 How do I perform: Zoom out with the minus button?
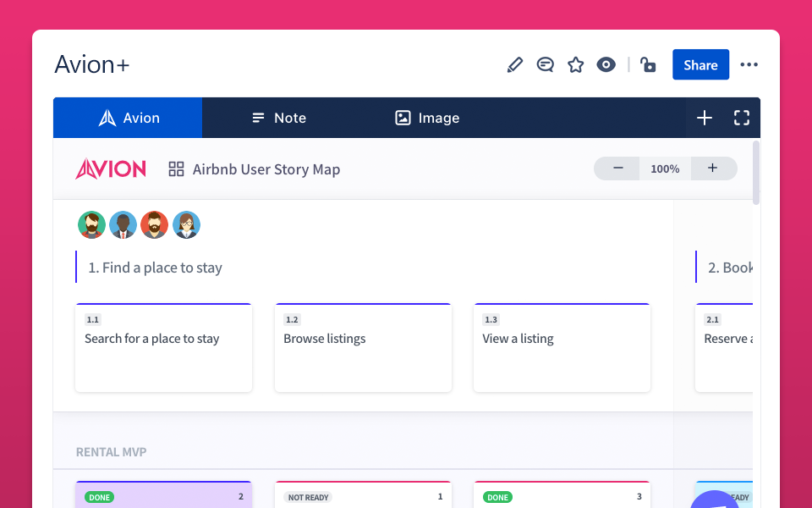tap(618, 168)
